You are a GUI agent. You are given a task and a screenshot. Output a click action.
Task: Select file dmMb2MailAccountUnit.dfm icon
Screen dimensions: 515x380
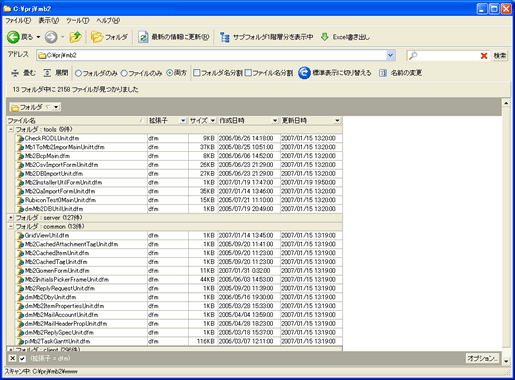21,315
